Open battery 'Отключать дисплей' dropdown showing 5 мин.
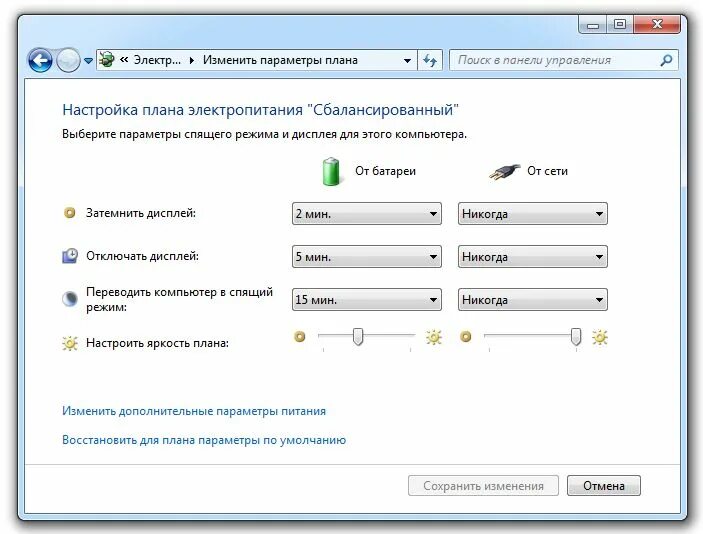Screen dimensions: 703x534 (367, 256)
